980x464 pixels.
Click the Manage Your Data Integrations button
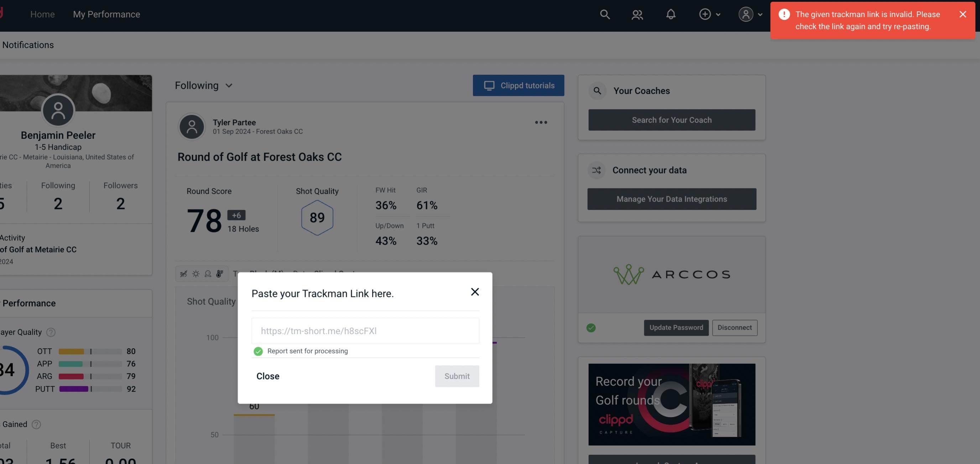point(671,199)
